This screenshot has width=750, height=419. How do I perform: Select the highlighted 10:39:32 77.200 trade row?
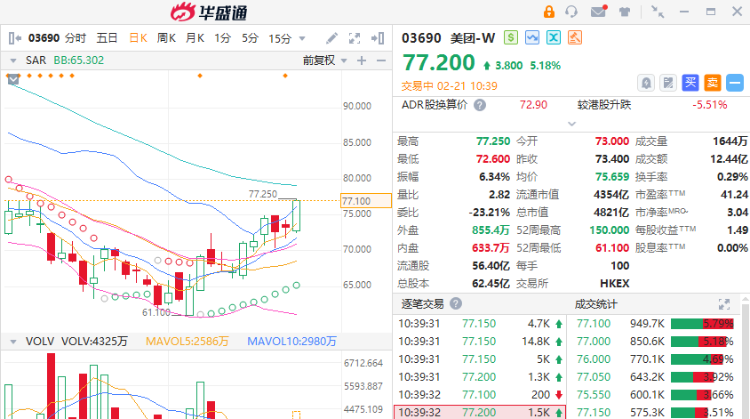coord(480,412)
